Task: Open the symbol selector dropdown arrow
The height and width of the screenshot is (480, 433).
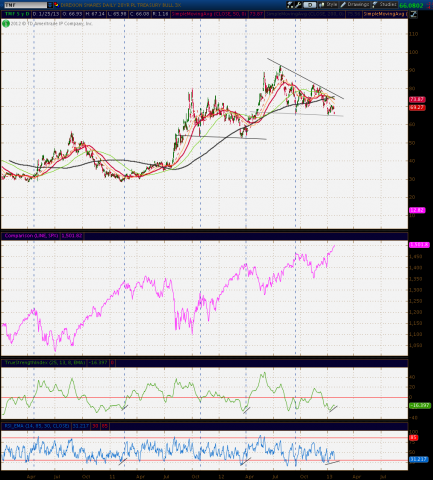Action: (50, 5)
